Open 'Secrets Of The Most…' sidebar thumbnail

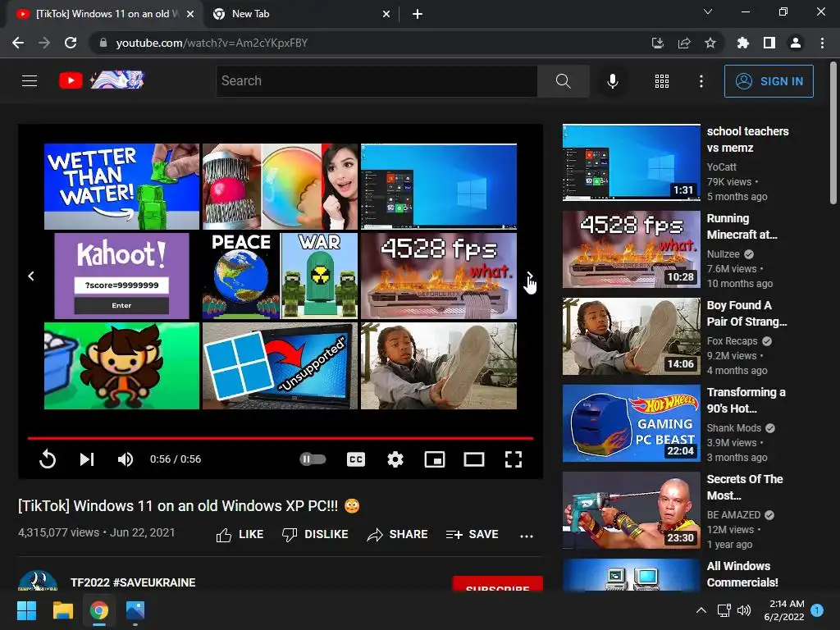coord(631,510)
